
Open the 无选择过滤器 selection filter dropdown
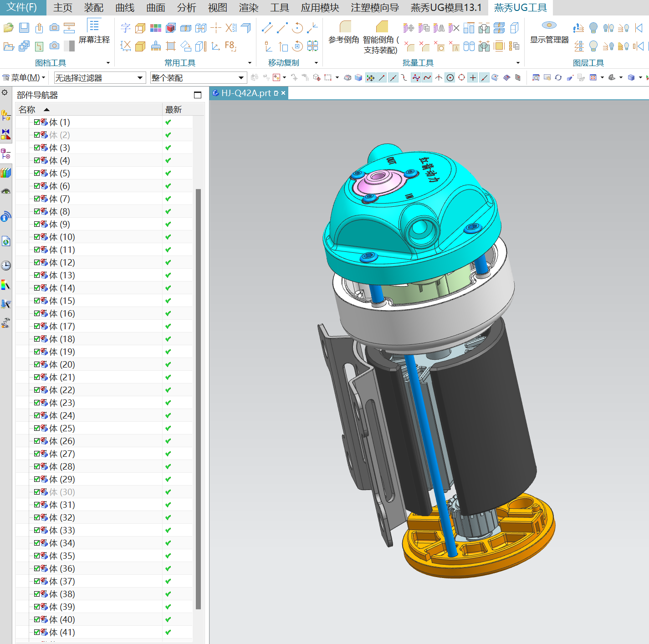pyautogui.click(x=100, y=78)
